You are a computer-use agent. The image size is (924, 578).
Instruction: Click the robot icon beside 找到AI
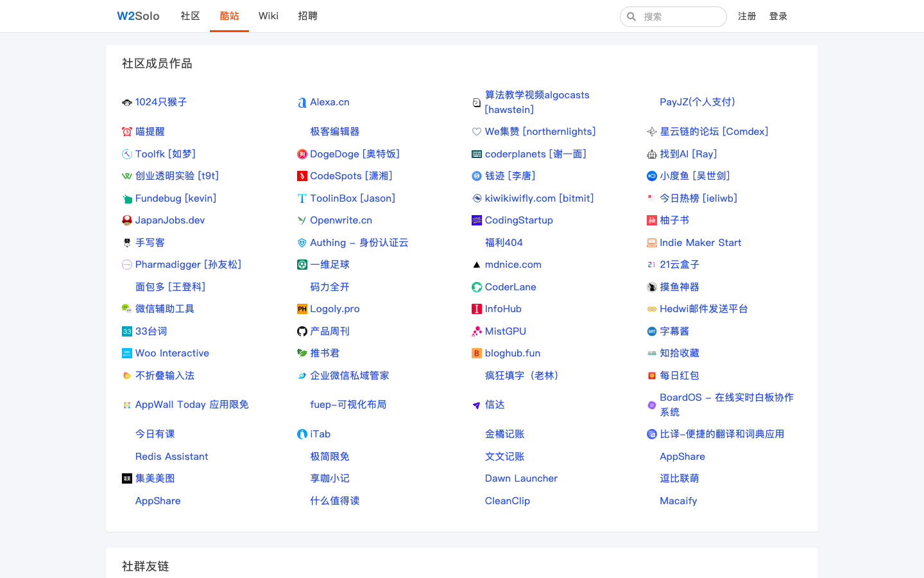pyautogui.click(x=651, y=154)
